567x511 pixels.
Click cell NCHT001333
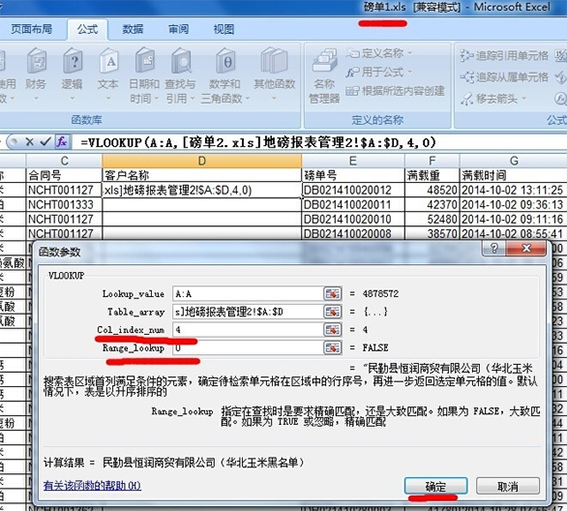pos(64,205)
